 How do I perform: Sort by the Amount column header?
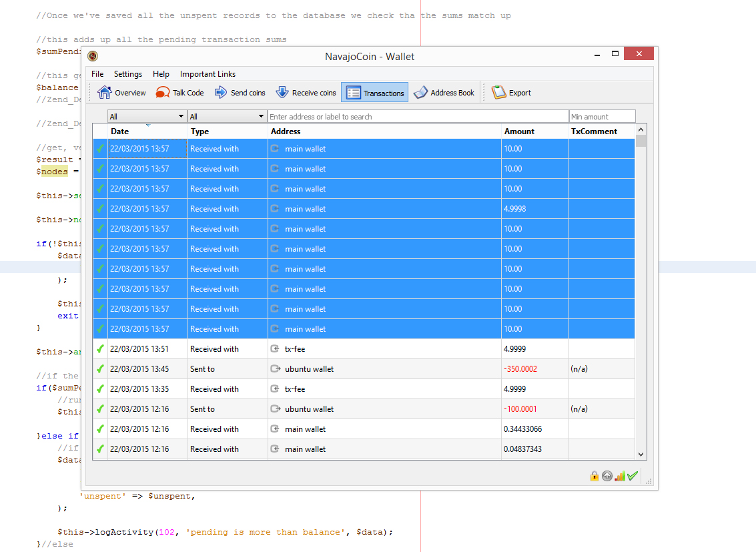[534, 131]
